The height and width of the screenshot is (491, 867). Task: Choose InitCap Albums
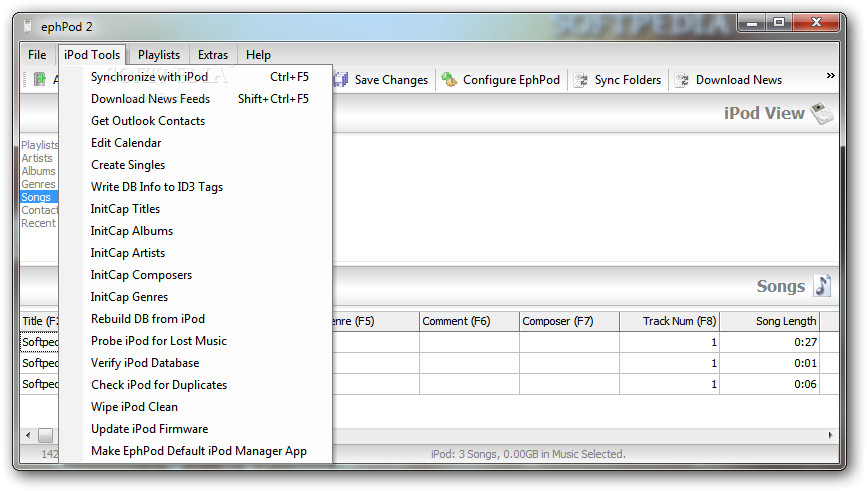tap(196, 231)
